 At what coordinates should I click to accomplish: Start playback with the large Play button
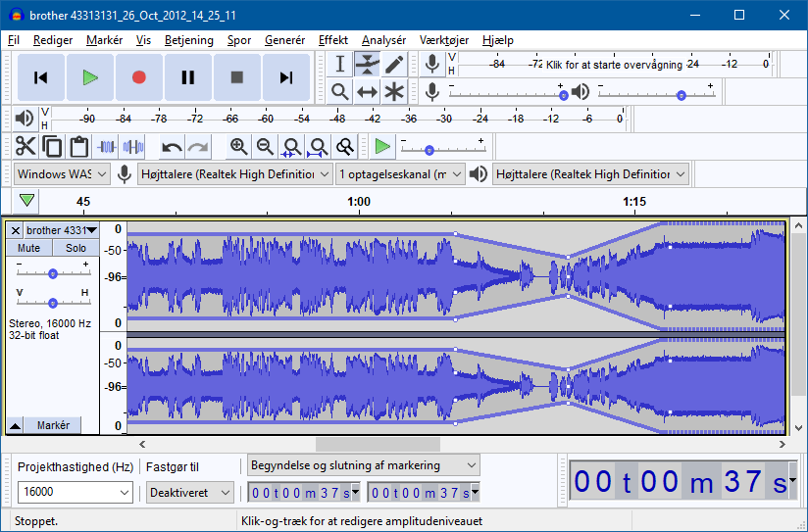90,77
